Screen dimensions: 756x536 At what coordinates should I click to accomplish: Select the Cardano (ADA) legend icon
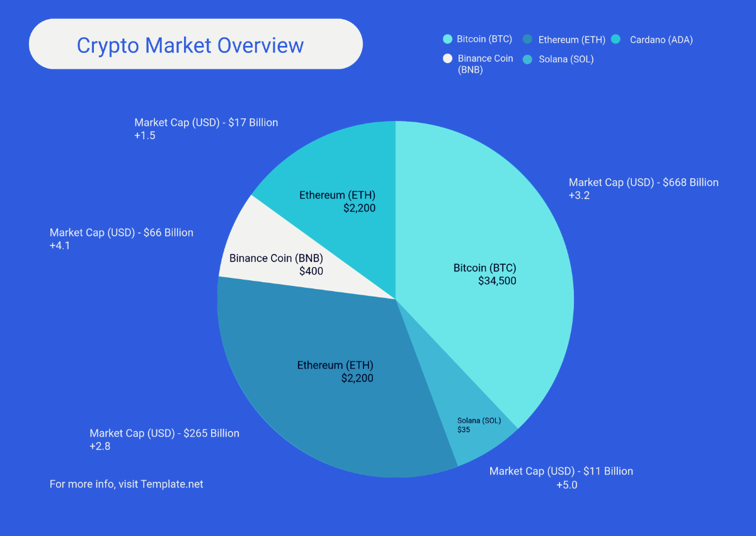pos(615,39)
